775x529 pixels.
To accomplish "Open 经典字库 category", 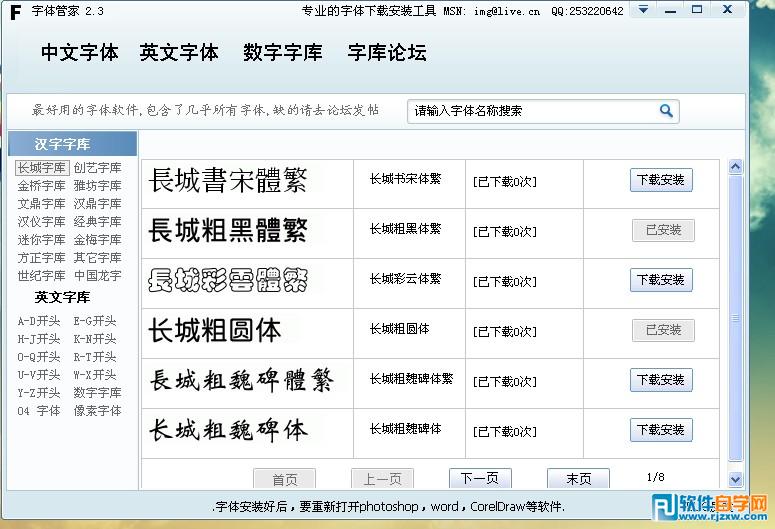I will 98,221.
